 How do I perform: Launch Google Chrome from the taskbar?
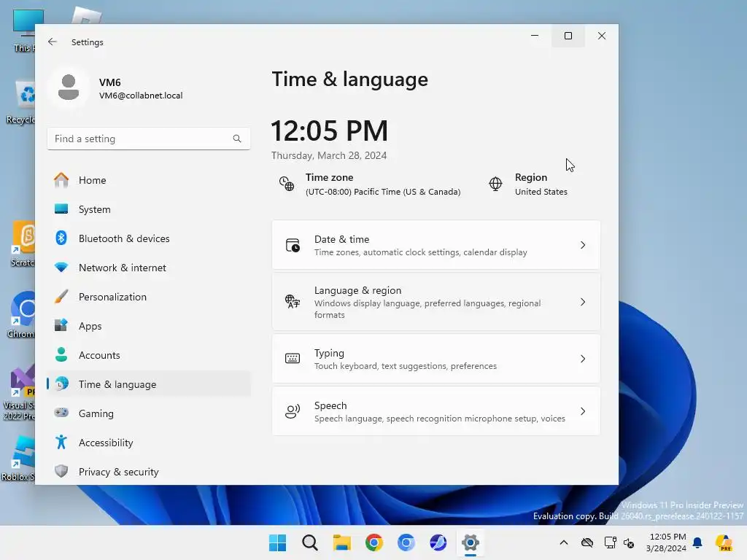pos(374,542)
